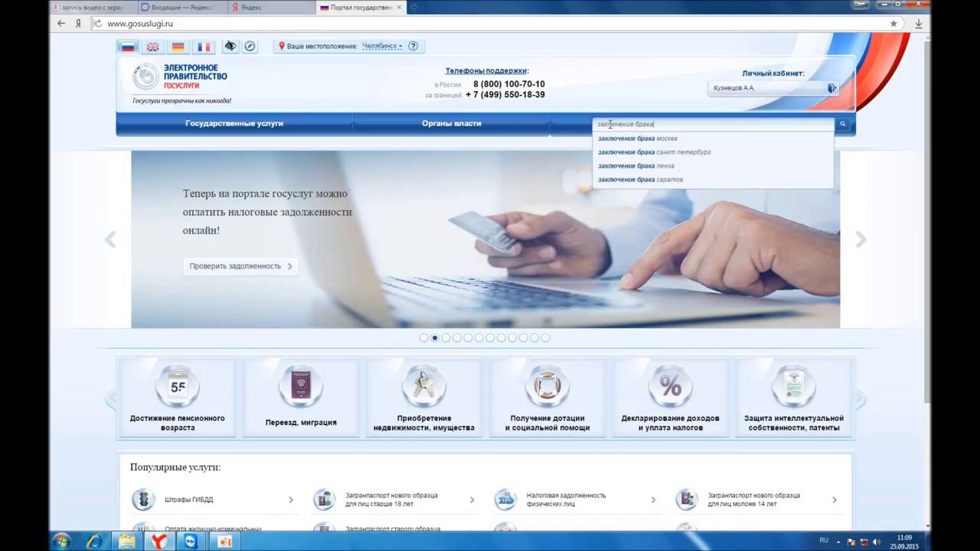Switch to запись видео с экрана tab
This screenshot has height=551, width=980.
(92, 7)
